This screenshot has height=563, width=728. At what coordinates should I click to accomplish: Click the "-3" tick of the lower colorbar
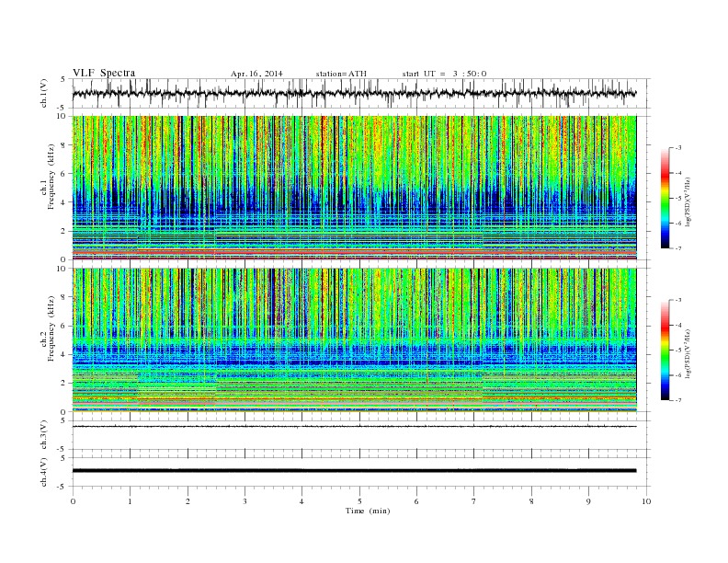click(678, 300)
